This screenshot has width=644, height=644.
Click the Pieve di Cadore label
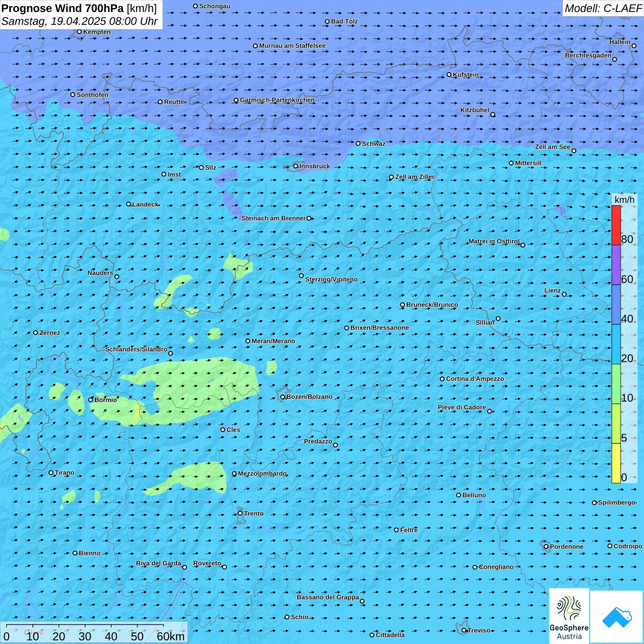click(x=462, y=407)
